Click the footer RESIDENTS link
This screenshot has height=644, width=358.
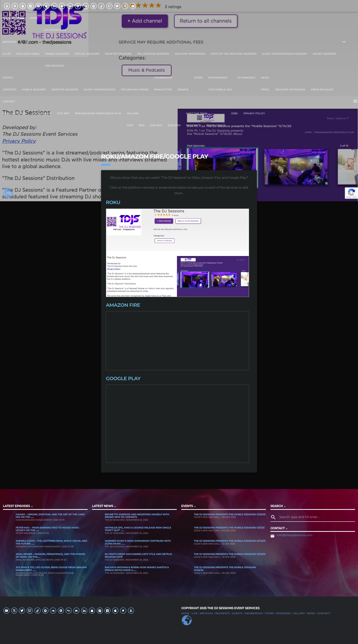pos(222,613)
